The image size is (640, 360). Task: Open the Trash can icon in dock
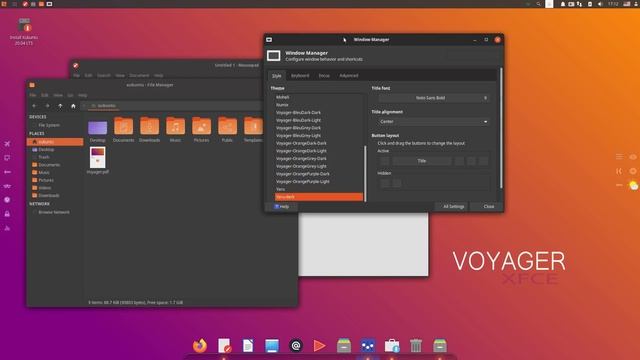(416, 346)
